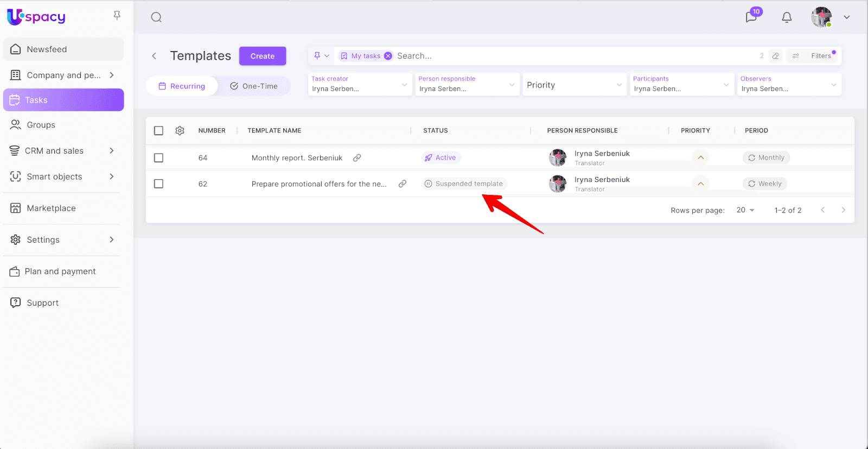Click the STATUS column header
The image size is (868, 449).
tap(436, 130)
